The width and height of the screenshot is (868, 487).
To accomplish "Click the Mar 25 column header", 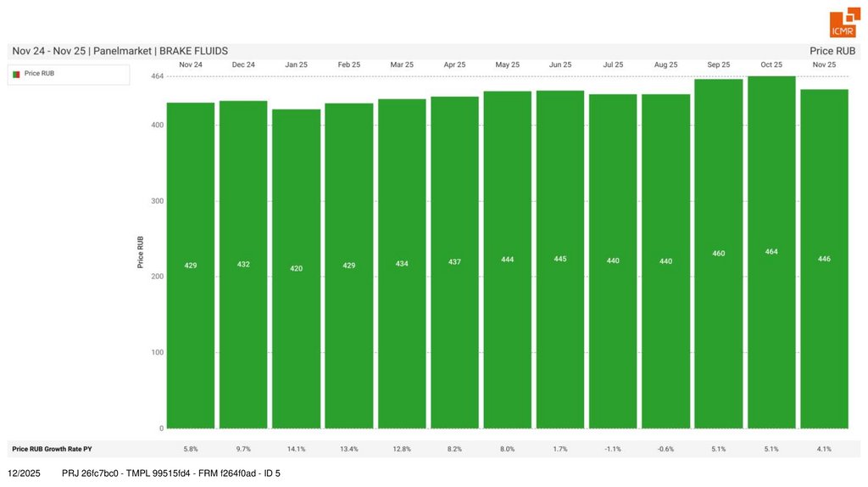I will (x=402, y=64).
